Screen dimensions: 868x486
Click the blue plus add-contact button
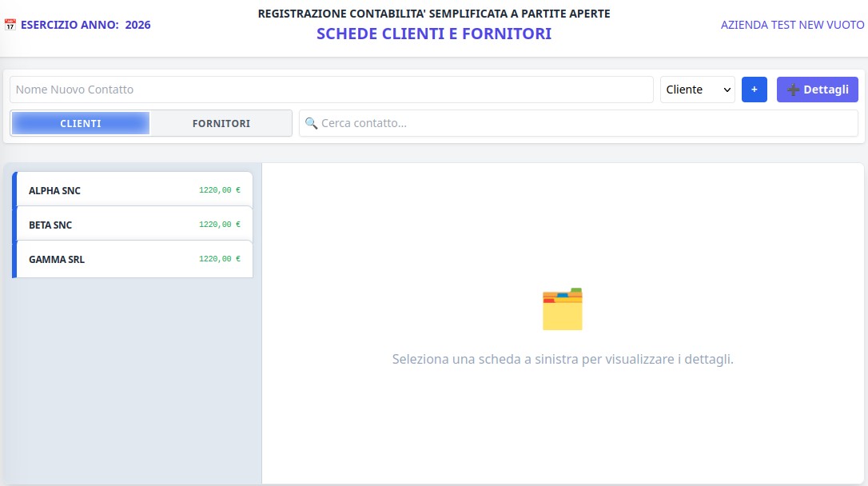pyautogui.click(x=754, y=90)
